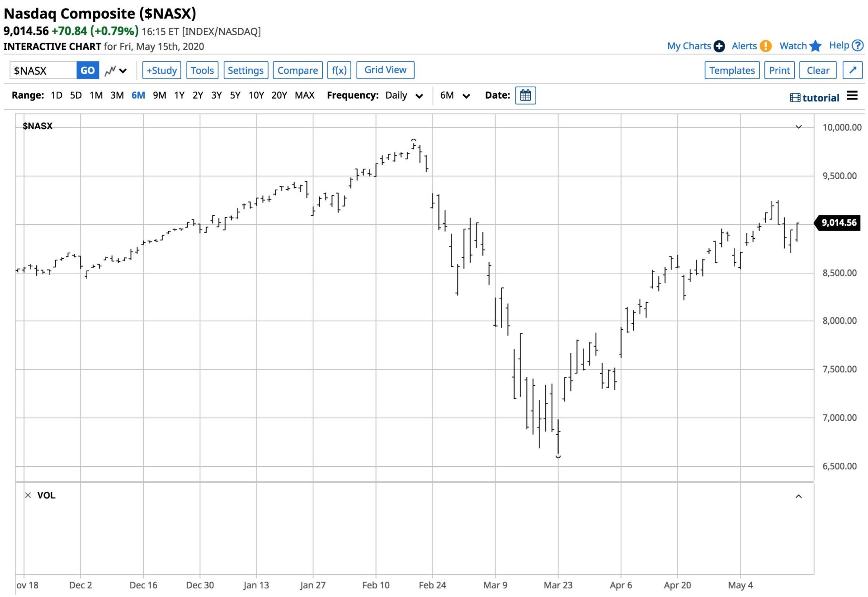868x597 pixels.
Task: Click the Help question mark icon
Action: 858,45
